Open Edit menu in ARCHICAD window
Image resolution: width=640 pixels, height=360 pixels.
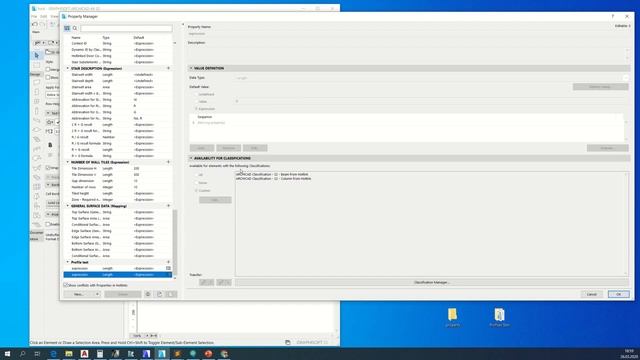tap(44, 16)
